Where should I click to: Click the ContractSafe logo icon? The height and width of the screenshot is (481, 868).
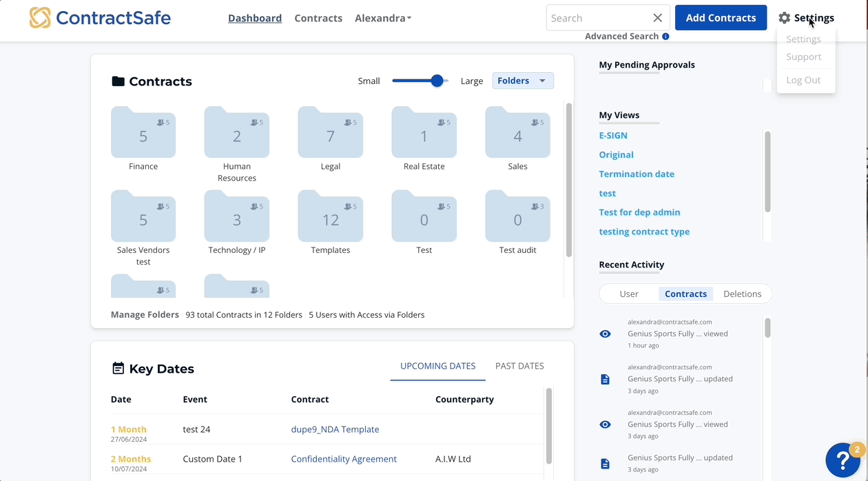[40, 18]
